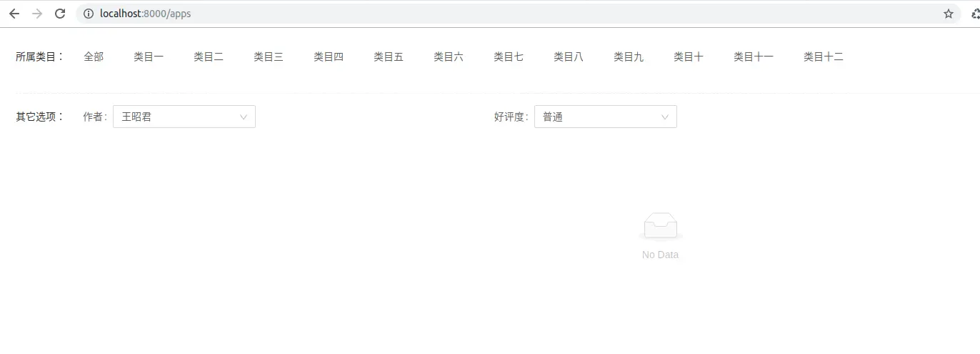This screenshot has height=354, width=980.
Task: Open the 作者 dropdown showing 王昭君
Action: coord(184,117)
